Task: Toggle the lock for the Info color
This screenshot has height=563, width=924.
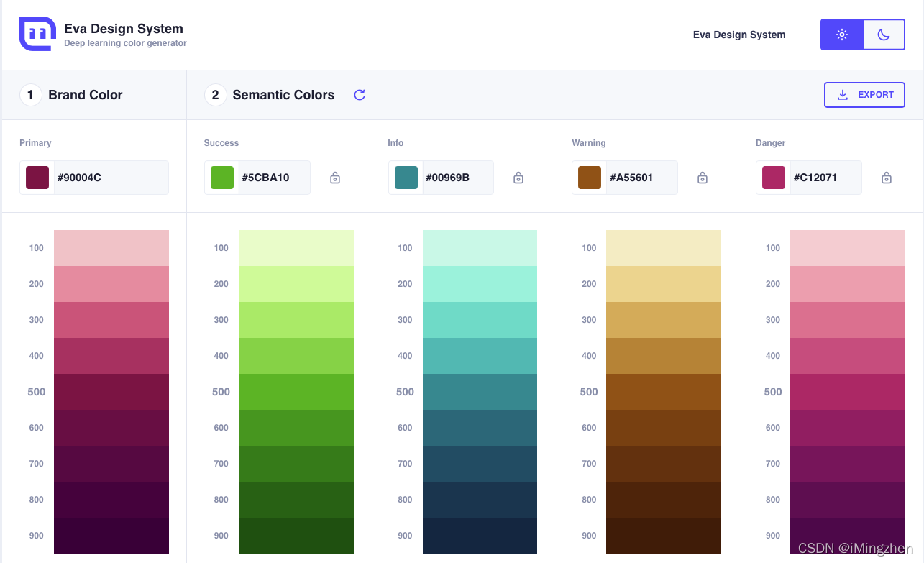Action: pyautogui.click(x=518, y=178)
